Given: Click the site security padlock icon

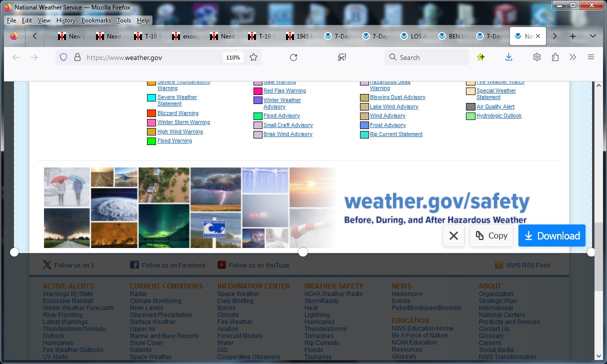Looking at the screenshot, I should click(77, 57).
